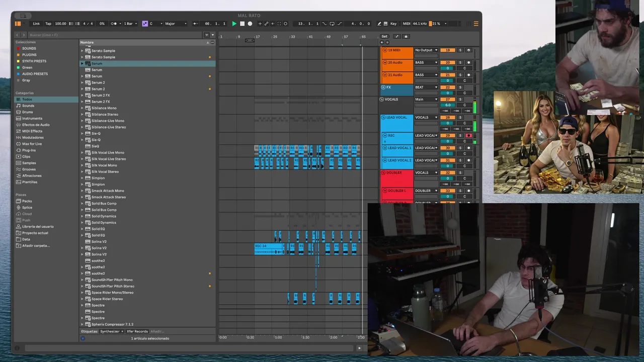Open the MIDI mapping mode button
This screenshot has height=362, width=644.
coord(407,24)
